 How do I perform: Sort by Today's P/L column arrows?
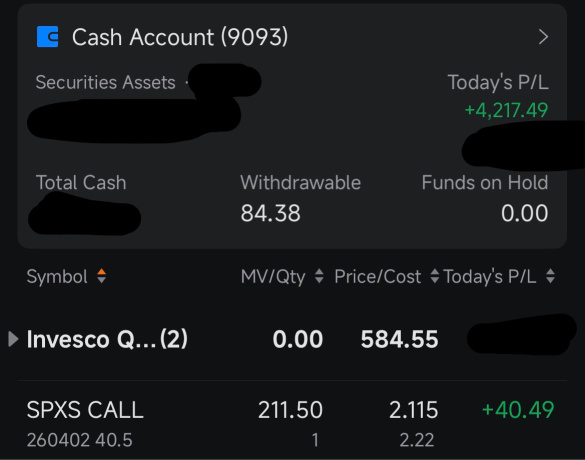[550, 276]
